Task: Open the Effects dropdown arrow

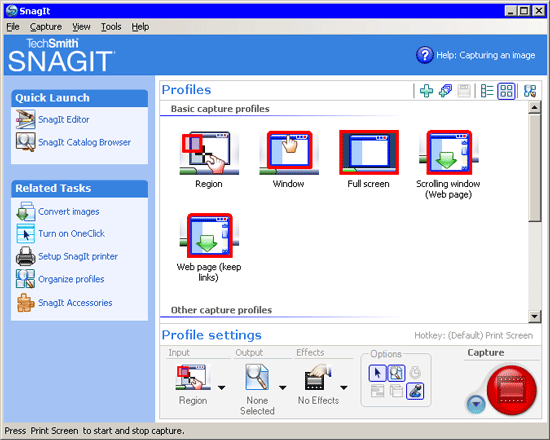Action: pyautogui.click(x=344, y=388)
